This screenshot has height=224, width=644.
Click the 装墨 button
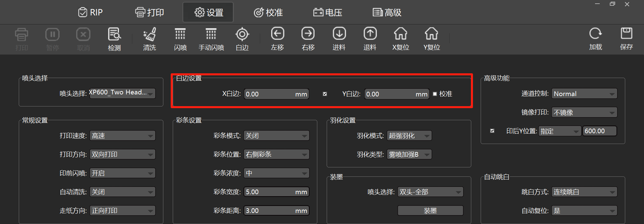430,211
